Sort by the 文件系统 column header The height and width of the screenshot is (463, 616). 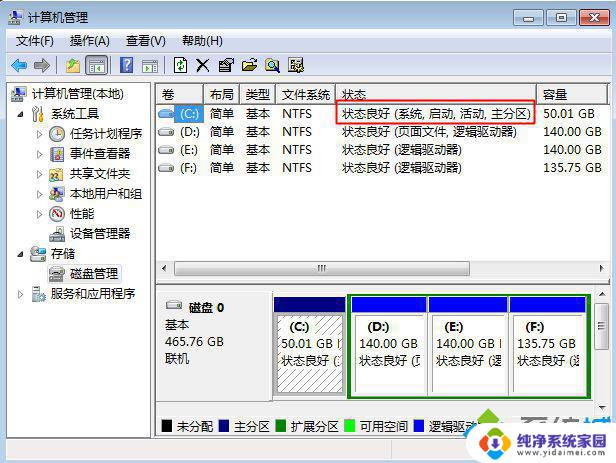coord(306,95)
